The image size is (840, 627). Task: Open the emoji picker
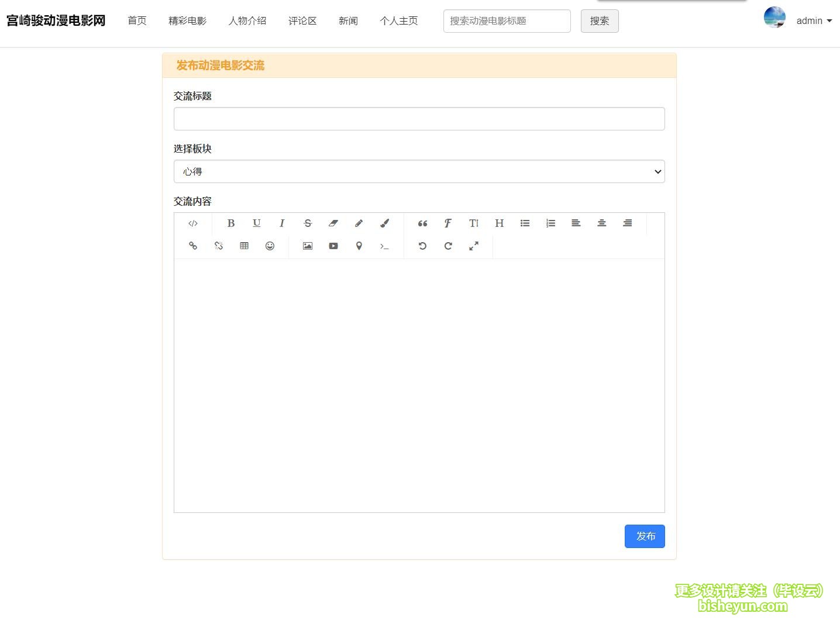coord(270,246)
